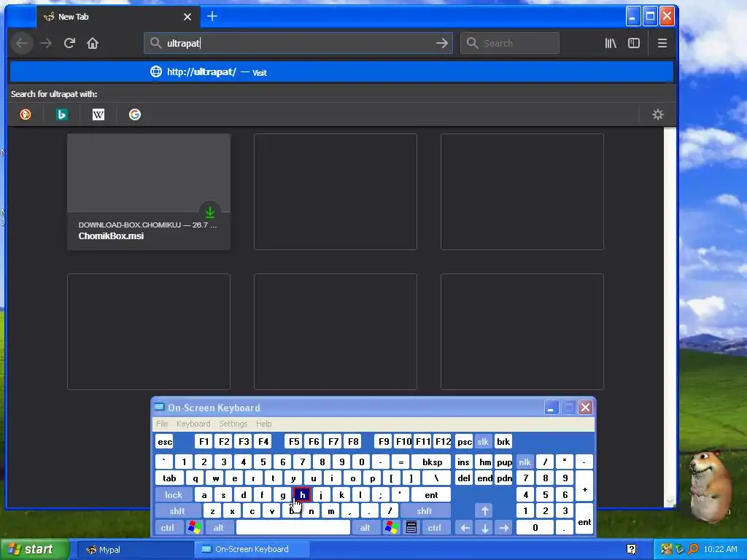Click the clock showing 10:22 AM
Image resolution: width=747 pixels, height=560 pixels.
(720, 550)
